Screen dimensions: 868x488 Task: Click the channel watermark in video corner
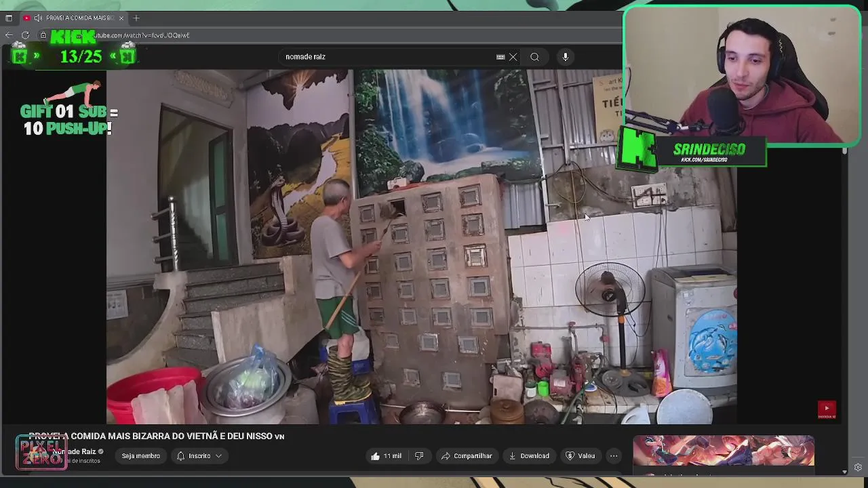click(826, 409)
